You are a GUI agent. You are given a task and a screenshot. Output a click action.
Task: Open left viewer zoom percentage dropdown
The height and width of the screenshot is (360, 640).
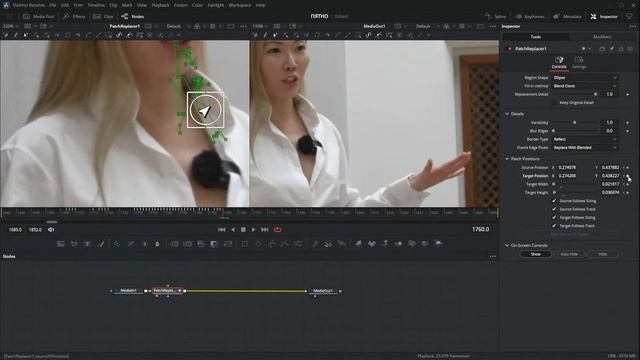click(10, 26)
